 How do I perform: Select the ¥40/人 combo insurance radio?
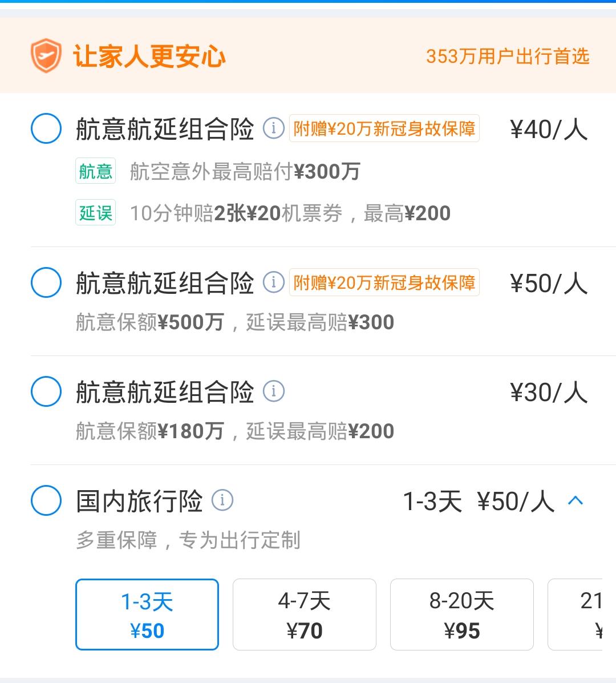point(46,128)
